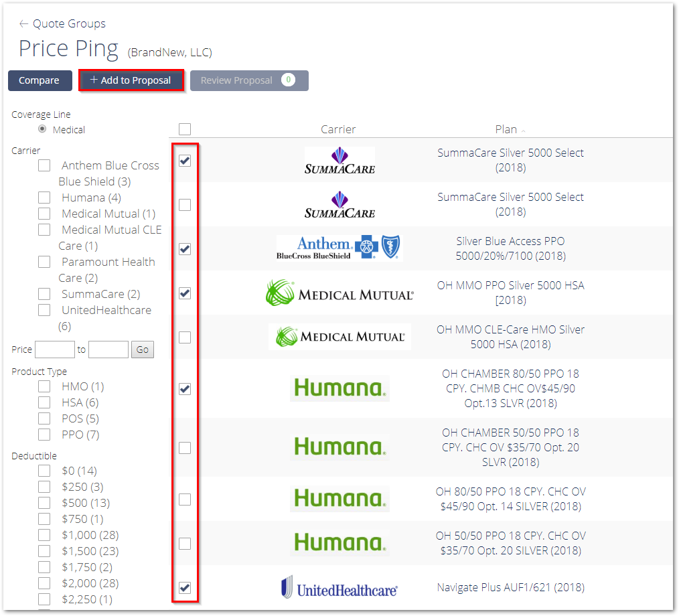Check the $1,000 (28) deductible box

[44, 535]
